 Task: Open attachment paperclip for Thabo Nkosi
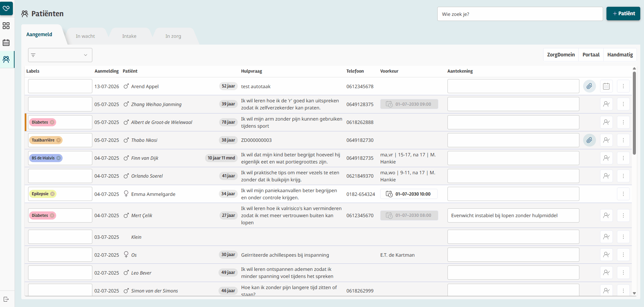pos(589,140)
